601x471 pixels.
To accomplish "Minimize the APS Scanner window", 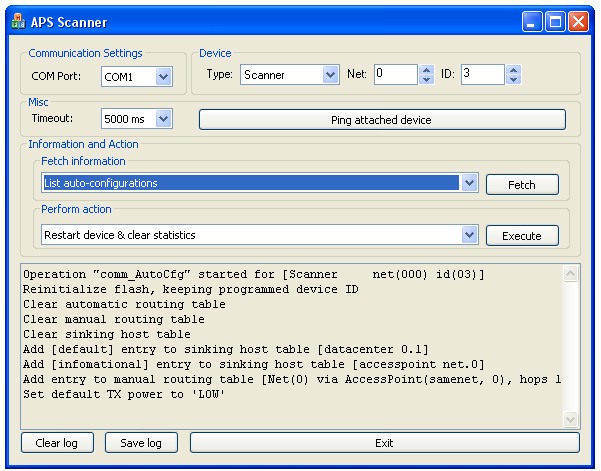I will tap(532, 21).
